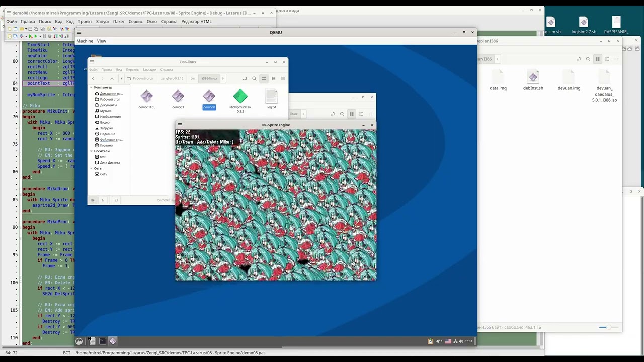Open Файловая система in sidebar
The image size is (644, 362).
point(109,140)
